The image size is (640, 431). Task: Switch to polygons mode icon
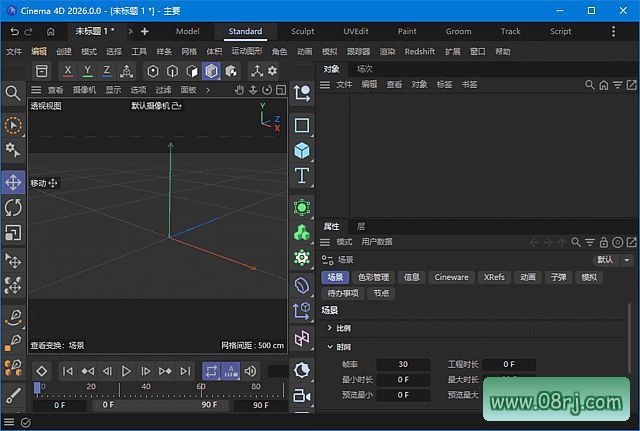pos(211,71)
